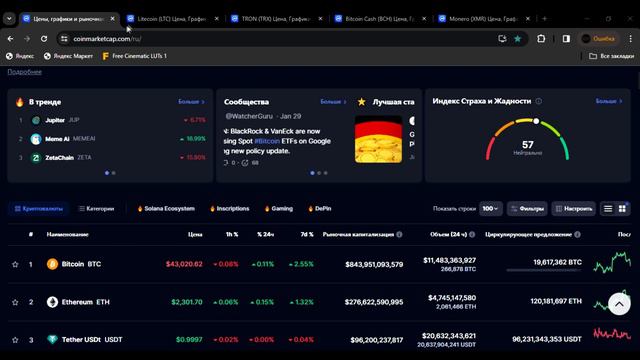The image size is (640, 360).
Task: Open ZetaChain ZETA trending coin
Action: pyautogui.click(x=61, y=158)
